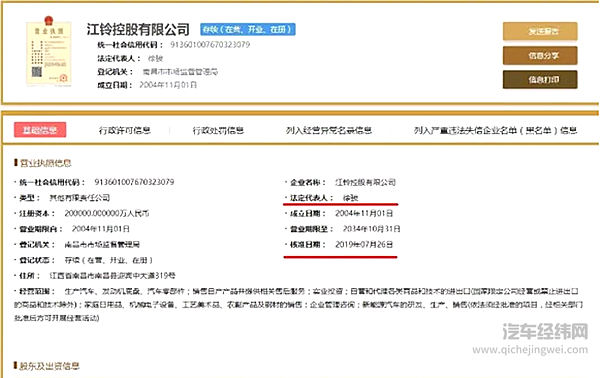Screen dimensions: 600x378
Task: Click the 南昌市市场监督管理局 value beside 登记状态 row
Action: [x=102, y=244]
